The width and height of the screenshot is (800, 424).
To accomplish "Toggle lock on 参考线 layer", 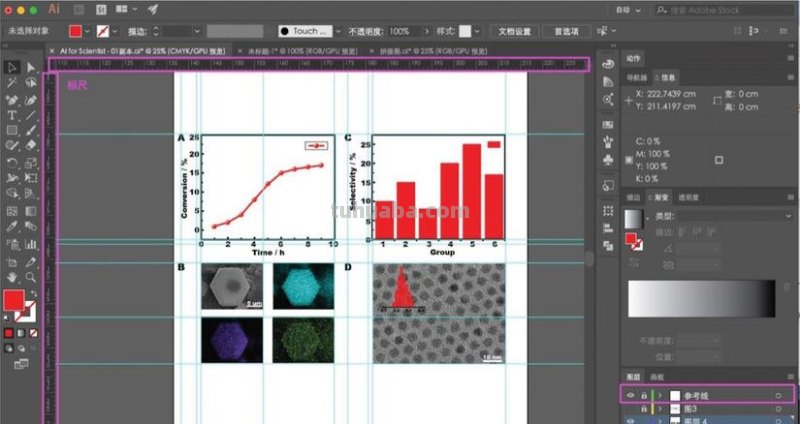I will click(643, 394).
